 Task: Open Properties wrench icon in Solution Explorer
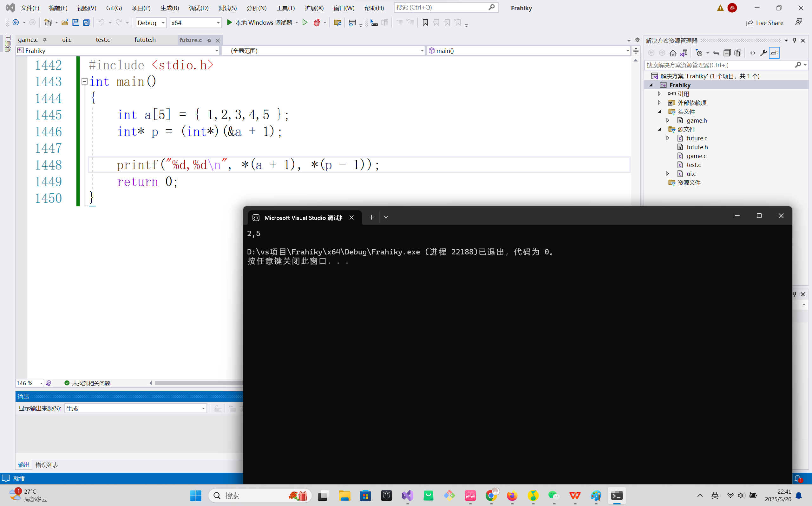click(x=763, y=53)
